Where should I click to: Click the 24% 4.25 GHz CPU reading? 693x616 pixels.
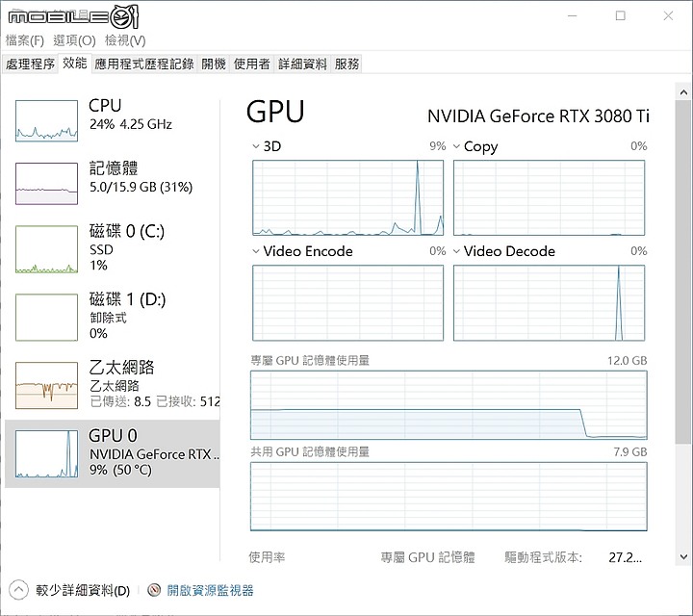[x=130, y=124]
